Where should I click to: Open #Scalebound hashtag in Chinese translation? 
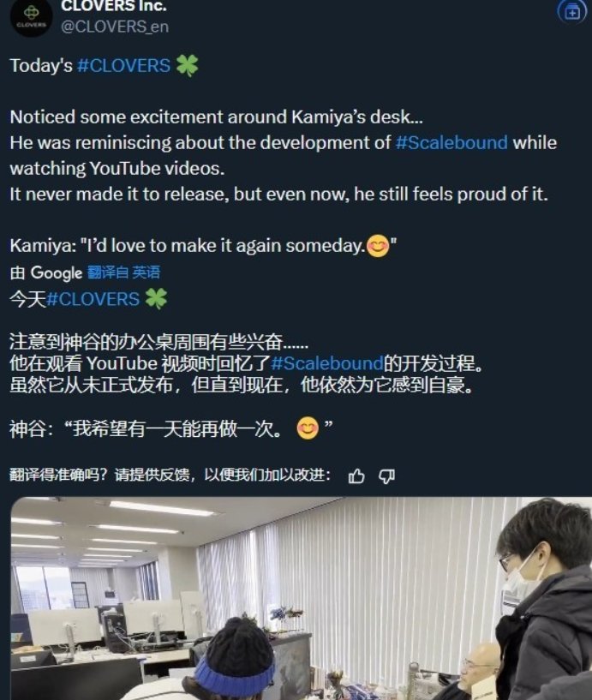(327, 363)
